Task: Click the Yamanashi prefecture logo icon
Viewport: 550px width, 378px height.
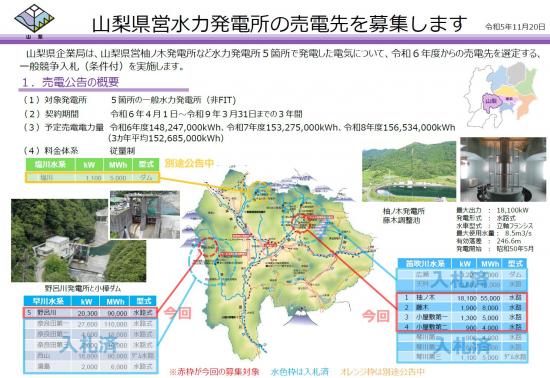Action: pyautogui.click(x=34, y=19)
